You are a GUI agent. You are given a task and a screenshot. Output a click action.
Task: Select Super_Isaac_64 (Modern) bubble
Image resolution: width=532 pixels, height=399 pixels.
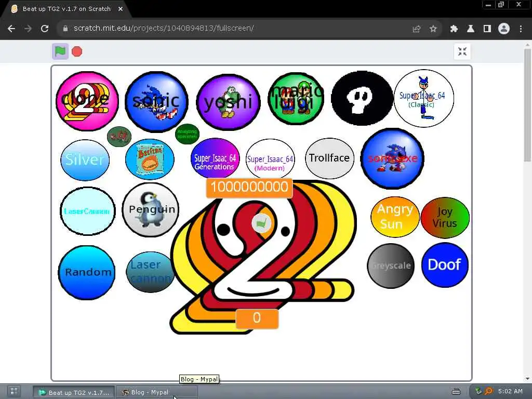click(270, 159)
